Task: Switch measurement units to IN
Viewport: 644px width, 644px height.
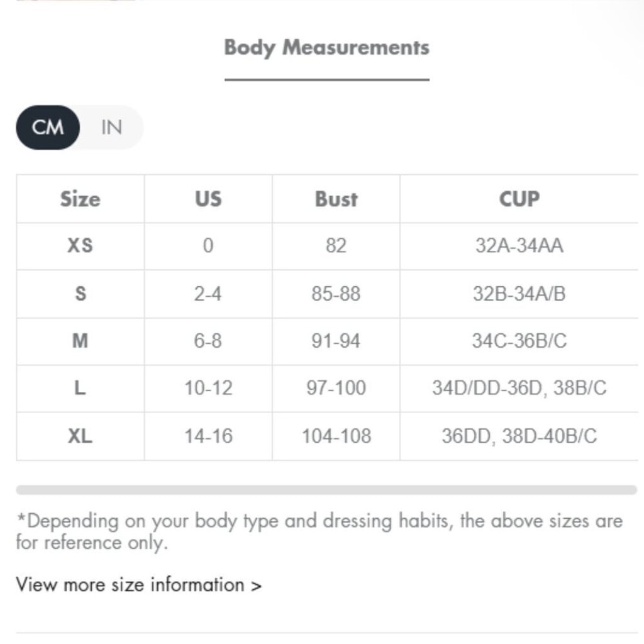Action: [x=112, y=127]
